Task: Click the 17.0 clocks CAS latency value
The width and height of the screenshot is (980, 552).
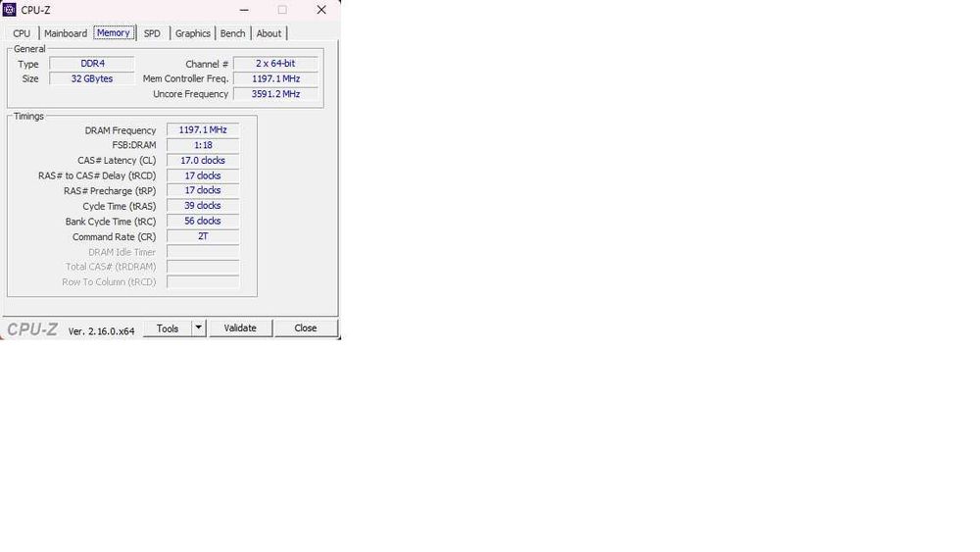Action: tap(203, 161)
